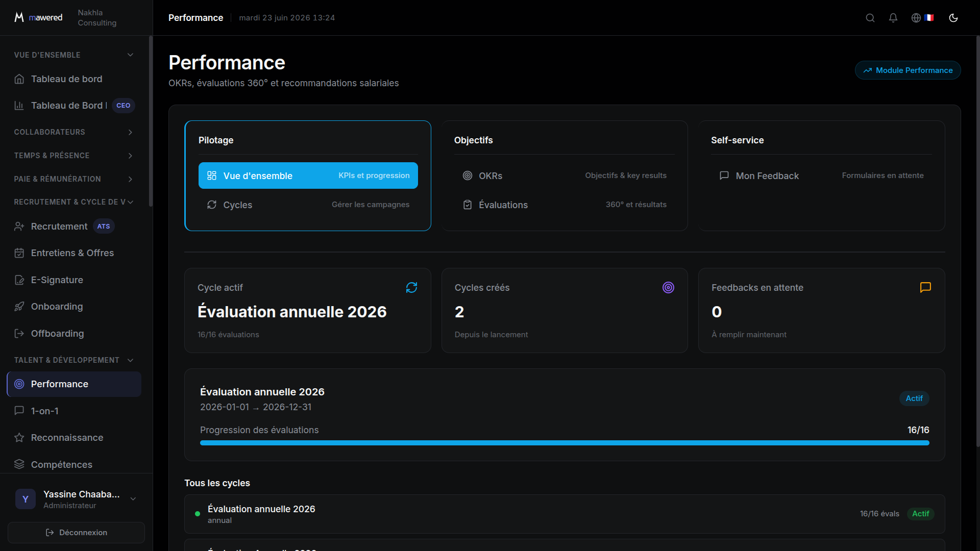Click the Performance target icon in sidebar
980x551 pixels.
point(19,384)
